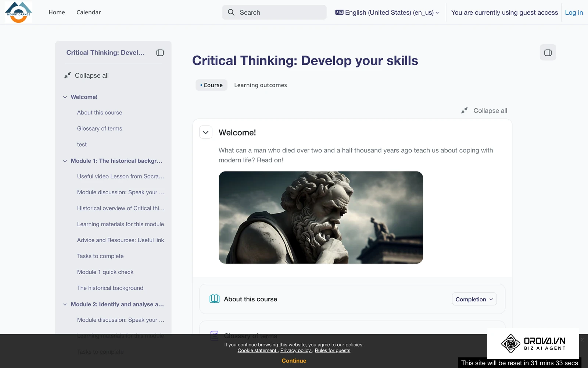Screen dimensions: 588x368
Task: Click About this course activity title
Action: (251, 299)
